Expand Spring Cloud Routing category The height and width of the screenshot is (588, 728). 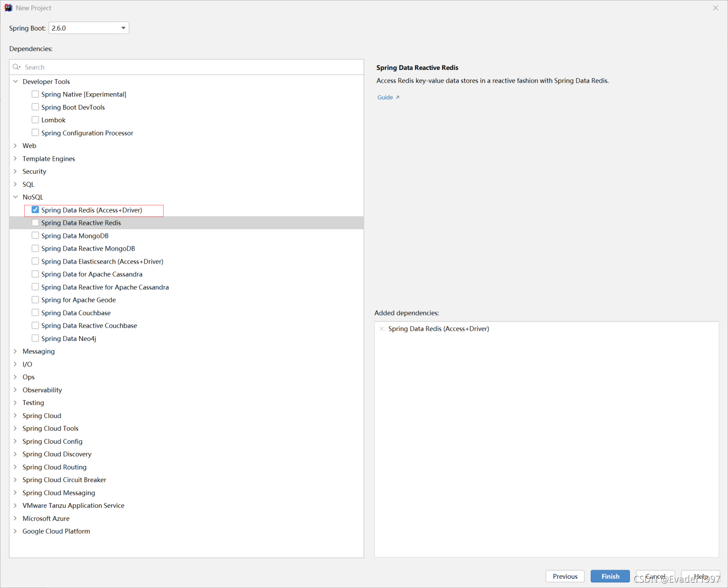point(16,467)
